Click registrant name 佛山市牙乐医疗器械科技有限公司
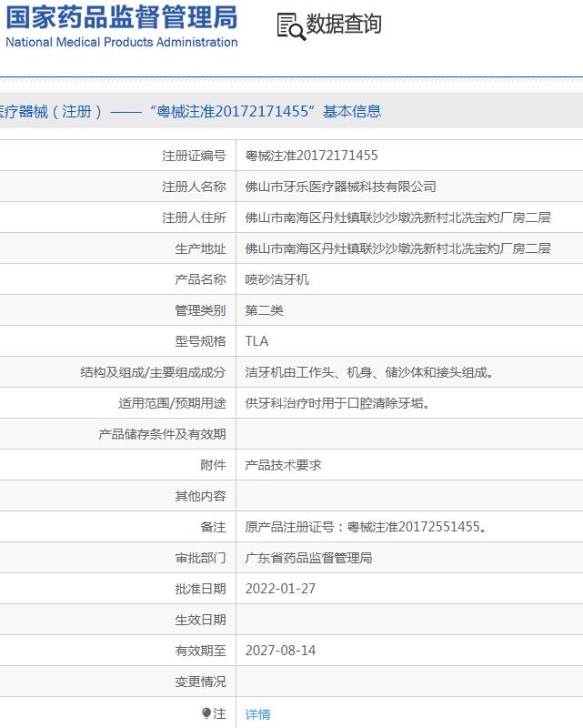 coord(341,187)
